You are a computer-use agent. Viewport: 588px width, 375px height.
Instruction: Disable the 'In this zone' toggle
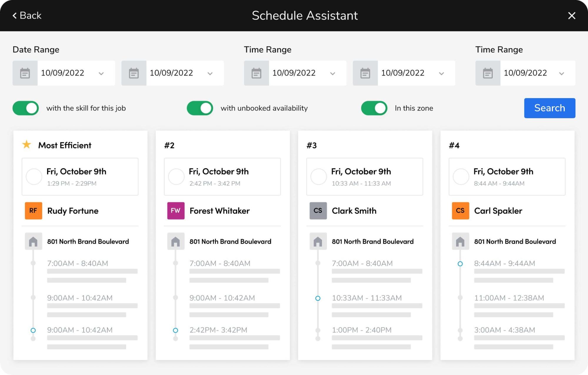point(374,108)
